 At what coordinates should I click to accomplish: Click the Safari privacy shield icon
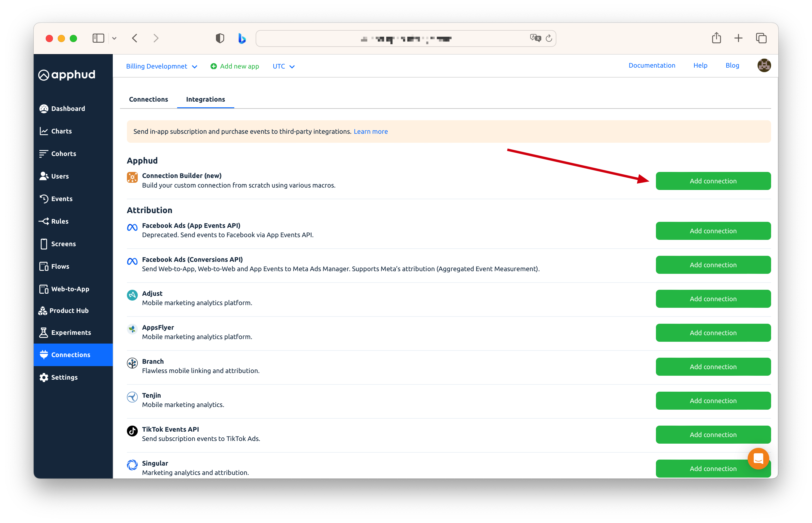(220, 38)
